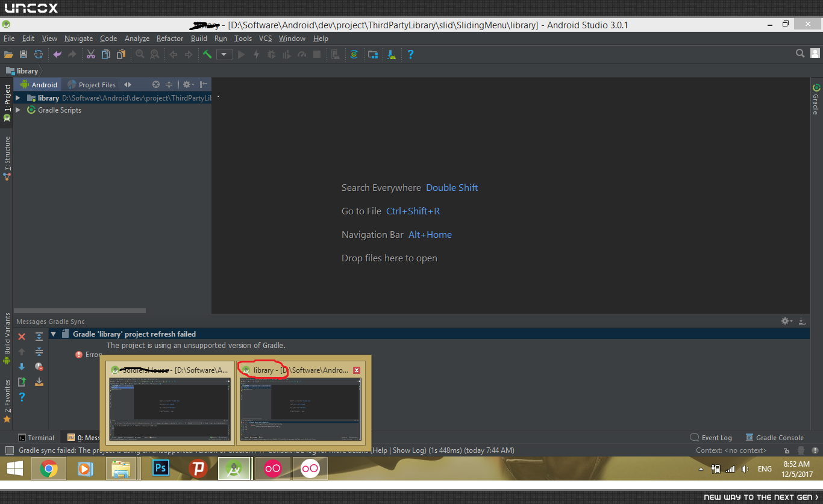Click the Copy icon in the toolbar

click(106, 54)
